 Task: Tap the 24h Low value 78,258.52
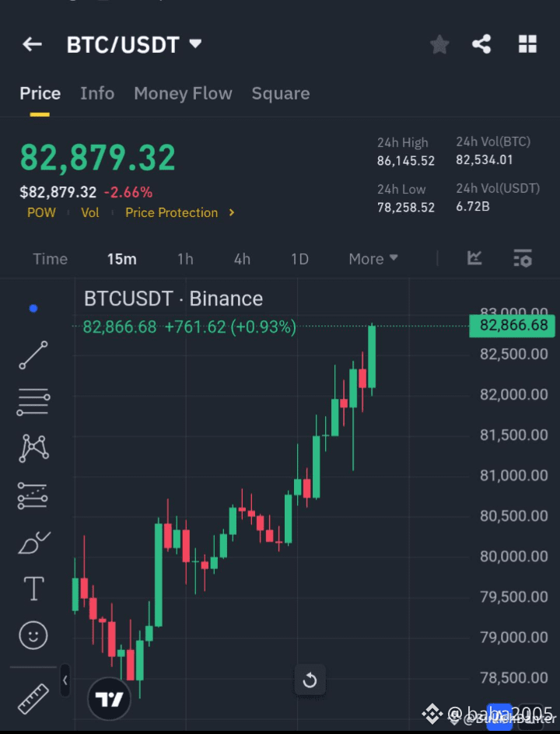406,208
